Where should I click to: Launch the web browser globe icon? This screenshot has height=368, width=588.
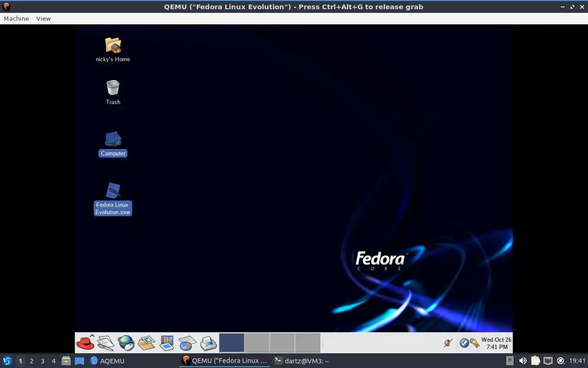(126, 343)
